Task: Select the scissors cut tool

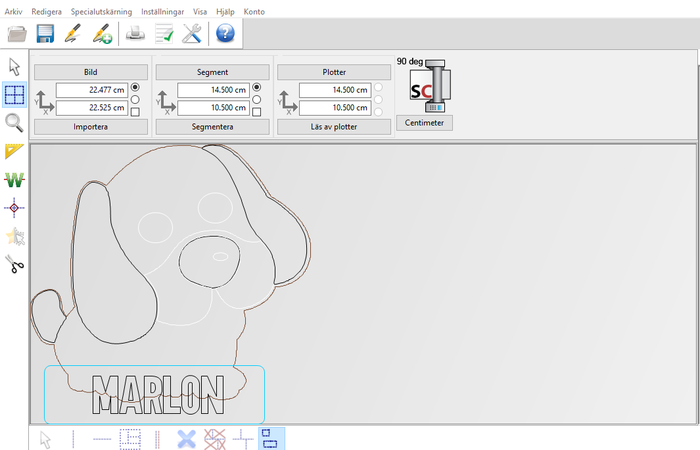Action: click(x=15, y=264)
